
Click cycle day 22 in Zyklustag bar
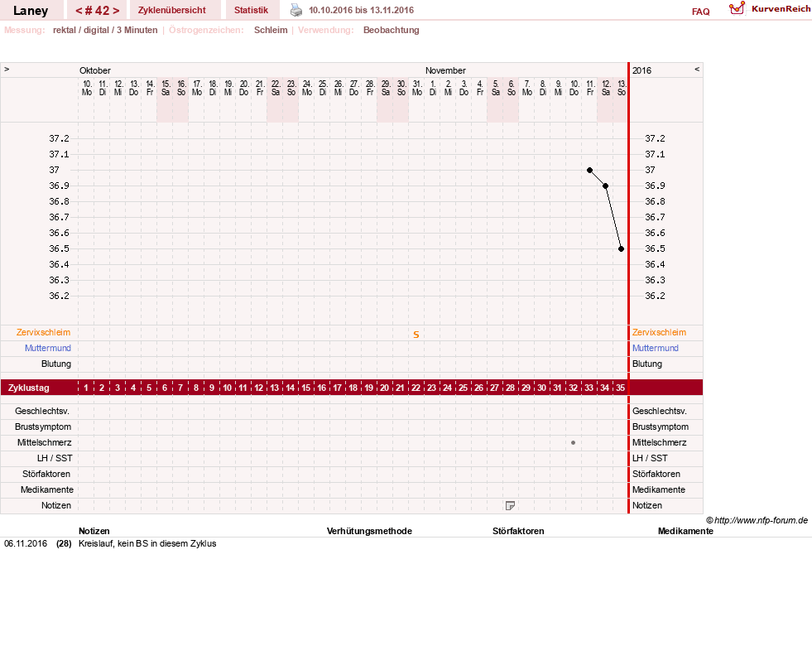coord(416,388)
